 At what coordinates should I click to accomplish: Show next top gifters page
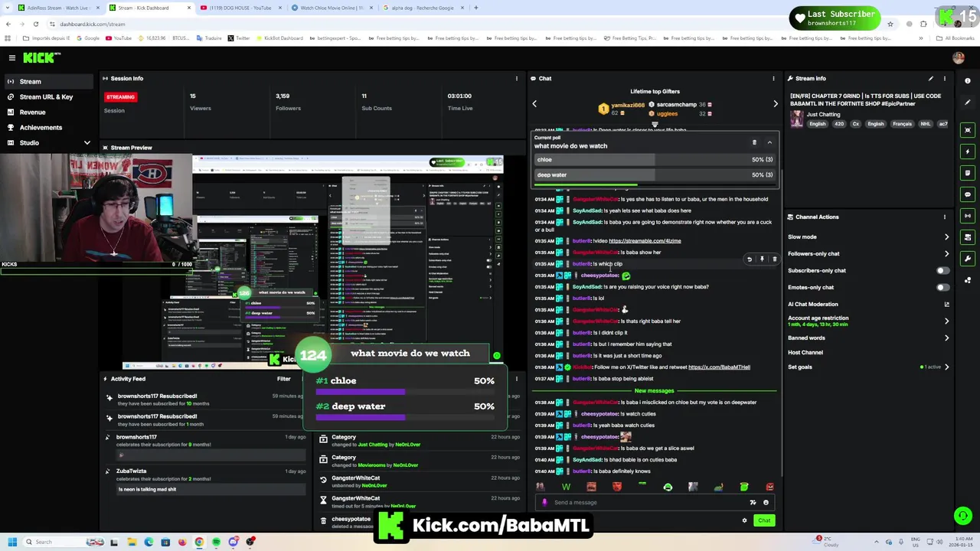[x=775, y=104]
